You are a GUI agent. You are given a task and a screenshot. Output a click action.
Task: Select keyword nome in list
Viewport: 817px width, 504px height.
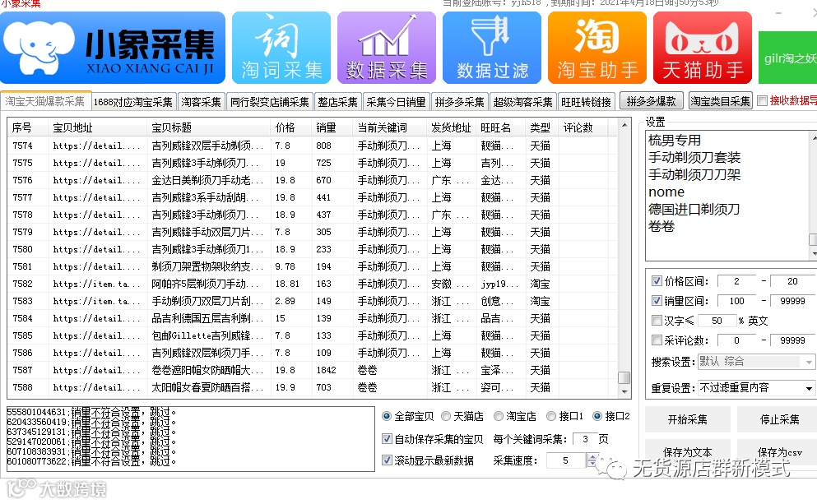point(666,192)
